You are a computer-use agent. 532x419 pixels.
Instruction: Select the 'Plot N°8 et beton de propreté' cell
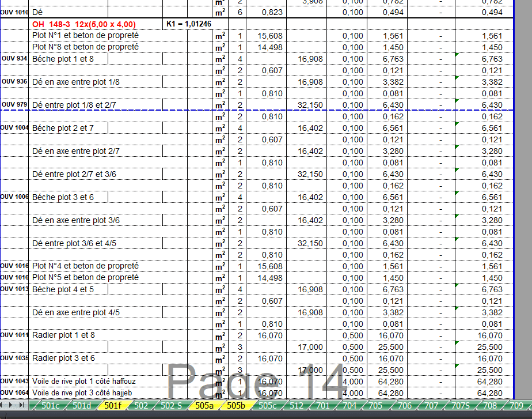click(x=85, y=47)
